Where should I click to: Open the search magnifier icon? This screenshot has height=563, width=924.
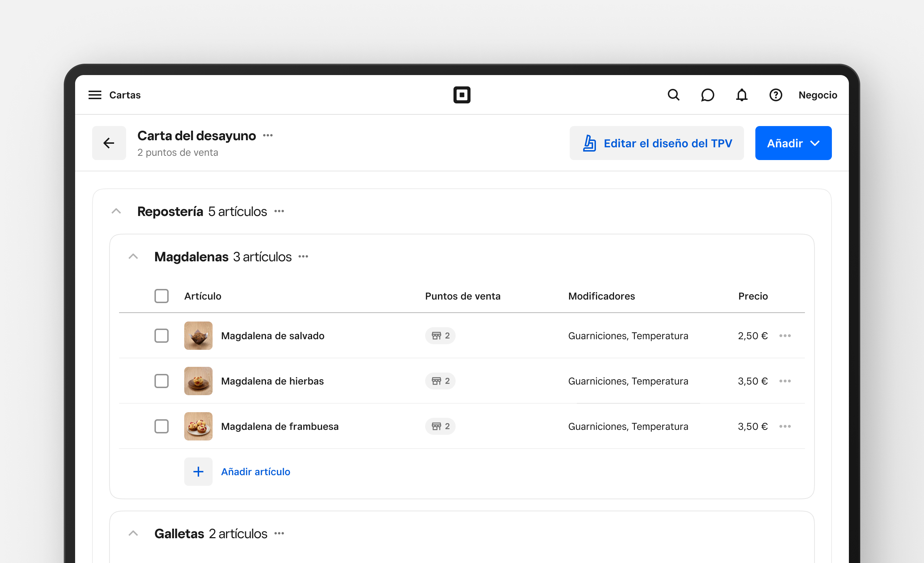tap(674, 95)
